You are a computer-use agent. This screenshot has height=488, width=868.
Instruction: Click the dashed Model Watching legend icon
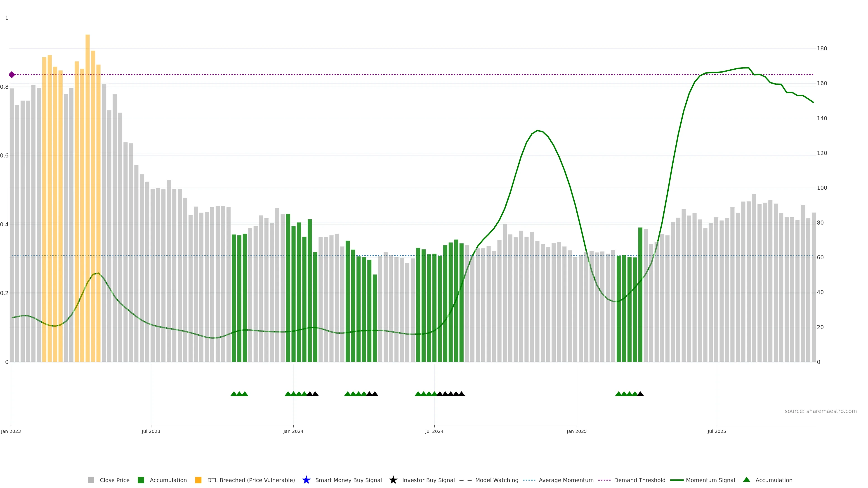[465, 480]
